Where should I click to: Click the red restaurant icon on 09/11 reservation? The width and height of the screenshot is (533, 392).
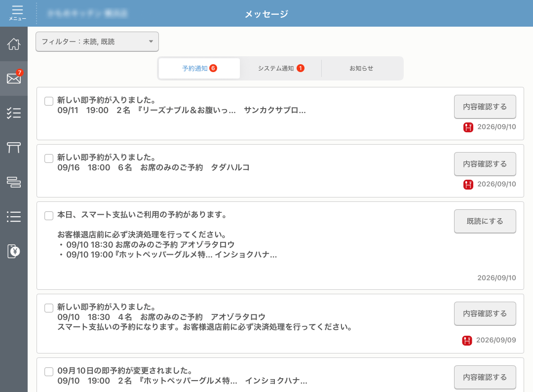[468, 127]
